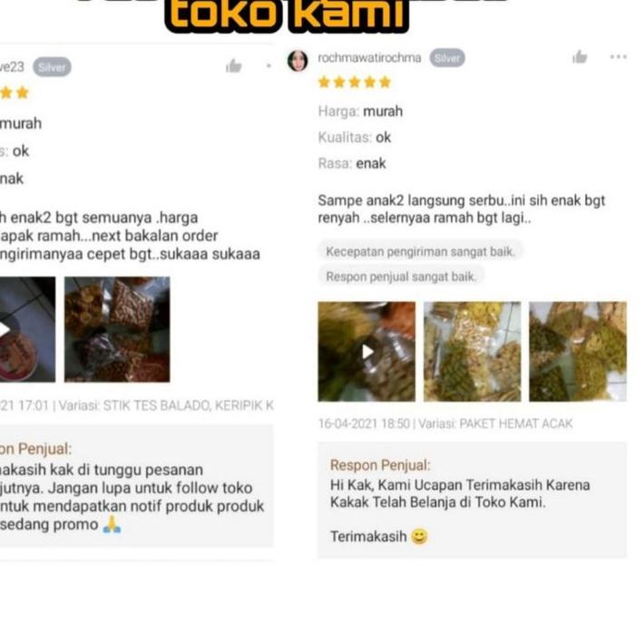
Task: Click the Silver badge beside rochmawatirochma
Action: coord(447,58)
